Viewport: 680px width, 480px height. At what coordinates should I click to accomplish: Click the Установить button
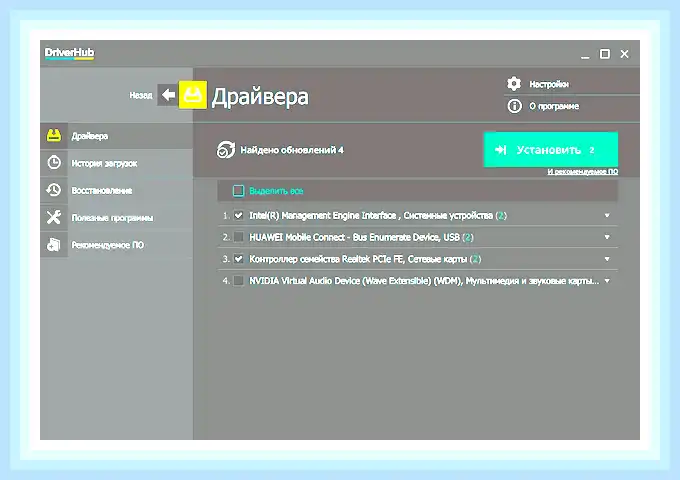[x=551, y=150]
